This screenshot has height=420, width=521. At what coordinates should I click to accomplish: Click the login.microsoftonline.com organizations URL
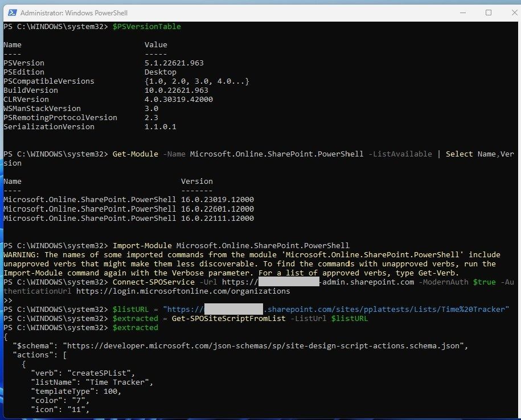point(183,291)
